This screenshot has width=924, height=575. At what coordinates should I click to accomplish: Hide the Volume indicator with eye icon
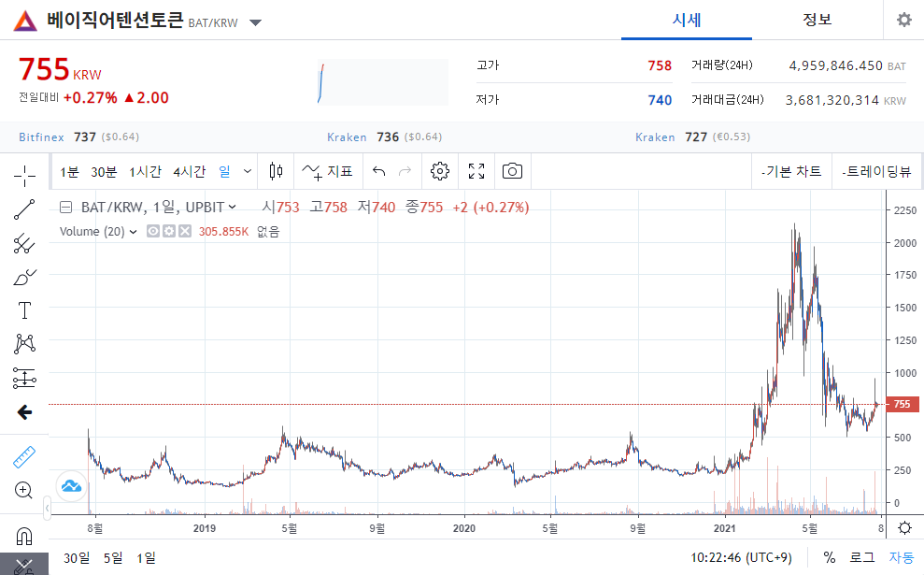coord(152,231)
